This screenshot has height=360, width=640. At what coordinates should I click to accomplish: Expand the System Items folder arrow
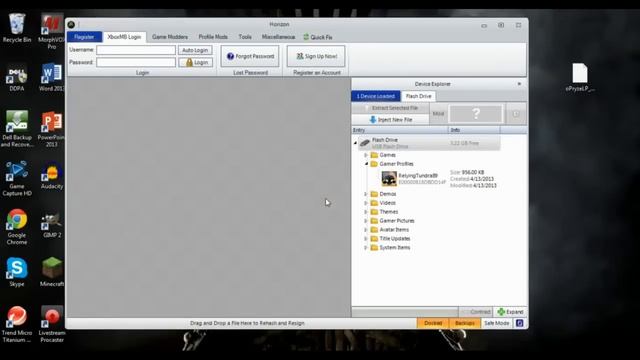point(366,248)
